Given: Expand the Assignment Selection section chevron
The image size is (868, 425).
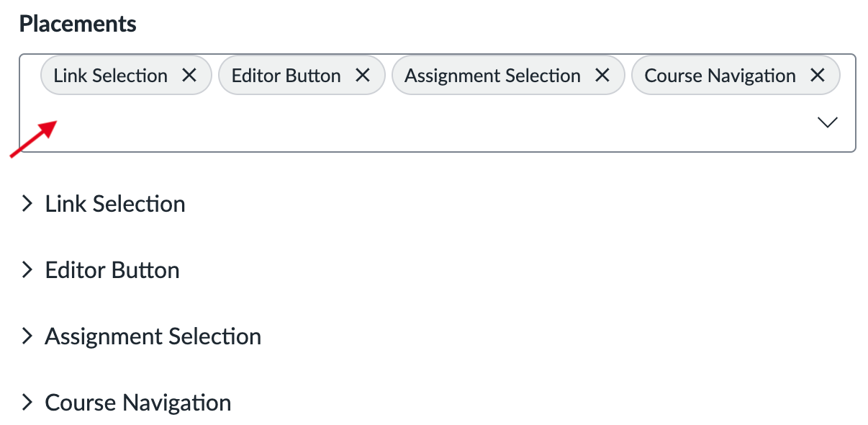Looking at the screenshot, I should click(x=27, y=336).
